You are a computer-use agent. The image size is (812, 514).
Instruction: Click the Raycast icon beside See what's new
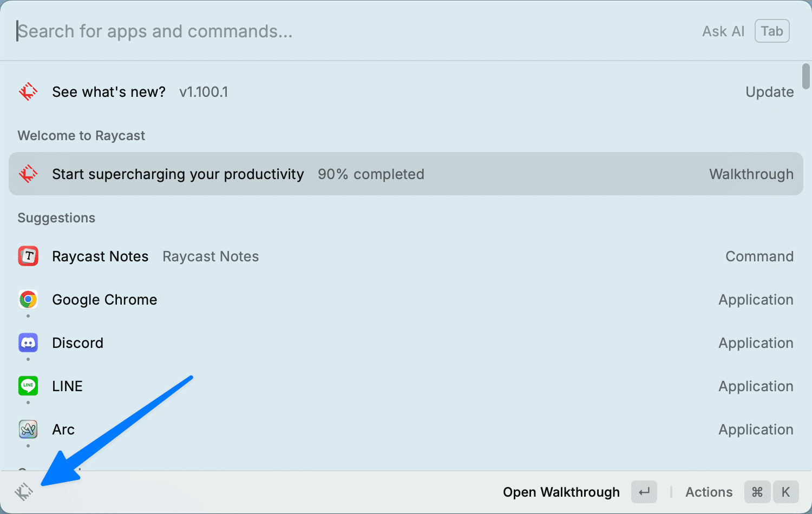click(28, 92)
